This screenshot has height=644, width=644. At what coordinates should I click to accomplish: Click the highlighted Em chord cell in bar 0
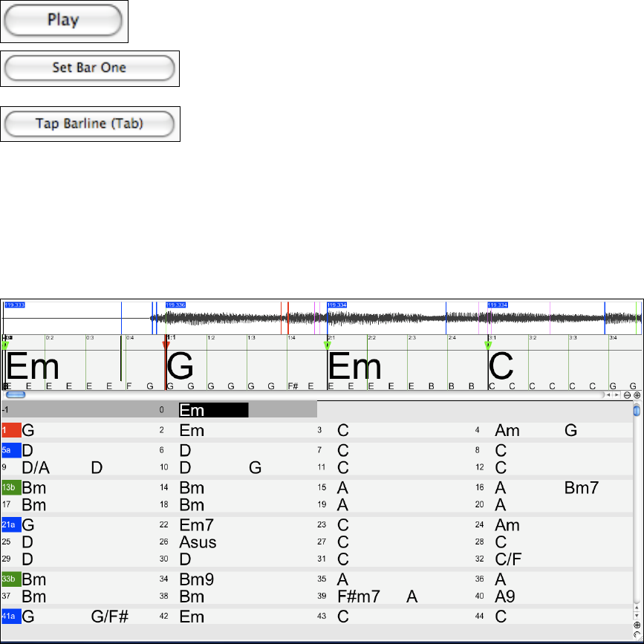(x=213, y=410)
